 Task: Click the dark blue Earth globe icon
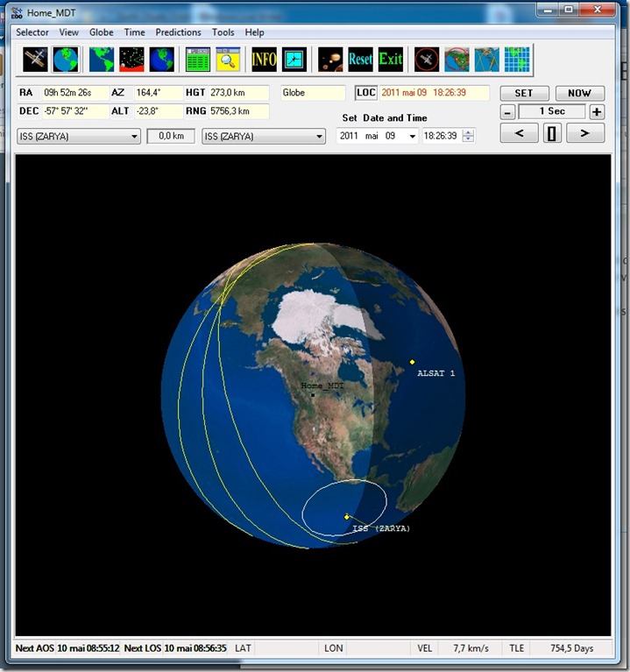162,59
